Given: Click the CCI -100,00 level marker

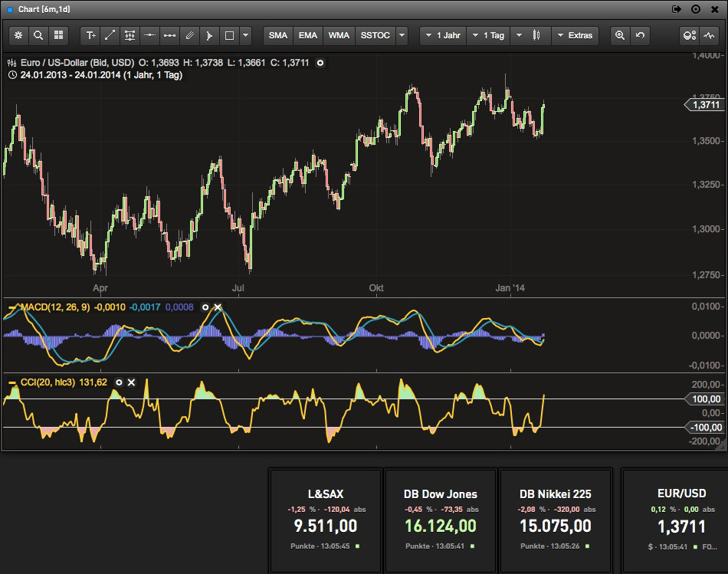Looking at the screenshot, I should click(x=703, y=428).
